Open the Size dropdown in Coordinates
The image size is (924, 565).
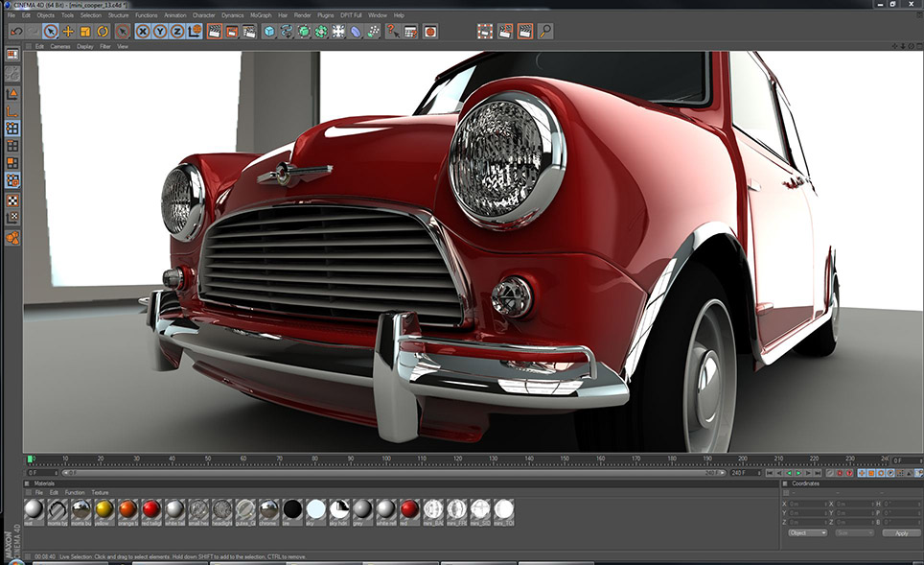[853, 532]
